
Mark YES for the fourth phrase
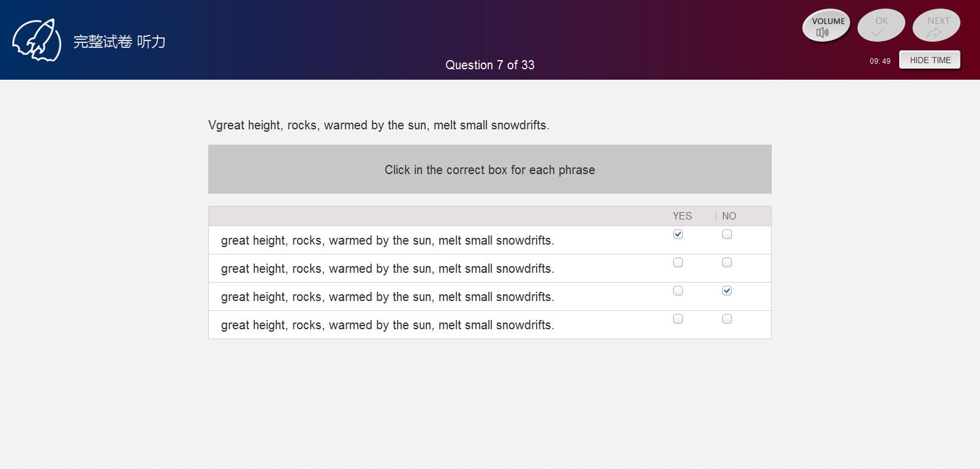[x=678, y=319]
